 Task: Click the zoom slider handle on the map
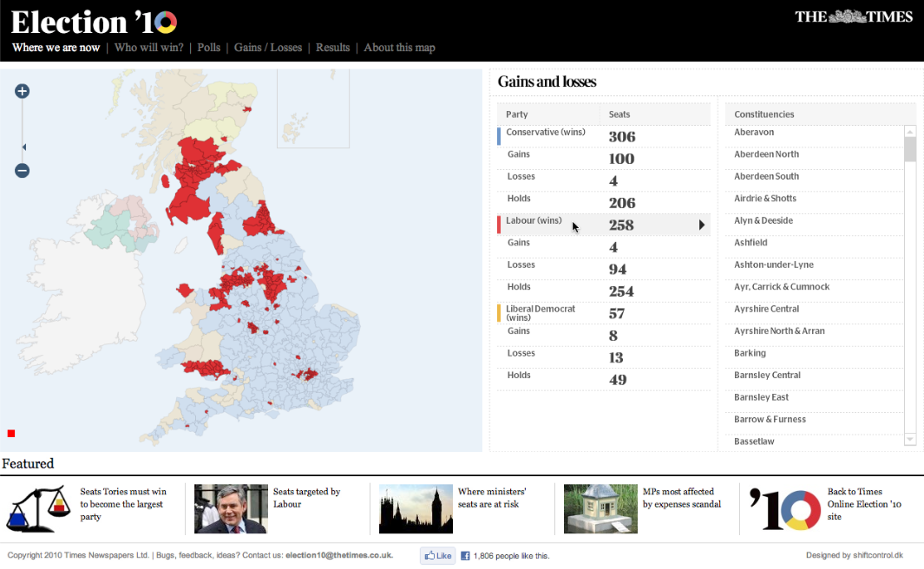[24, 147]
